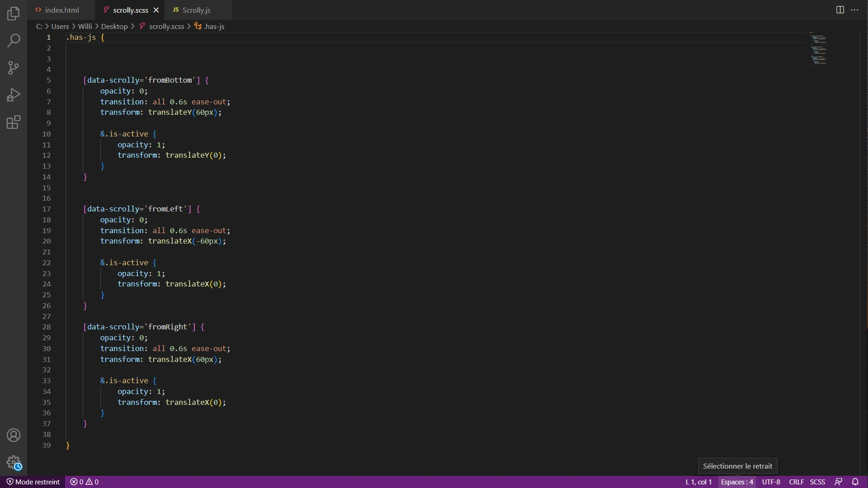This screenshot has width=868, height=488.
Task: Split the editor to the right
Action: tap(840, 10)
